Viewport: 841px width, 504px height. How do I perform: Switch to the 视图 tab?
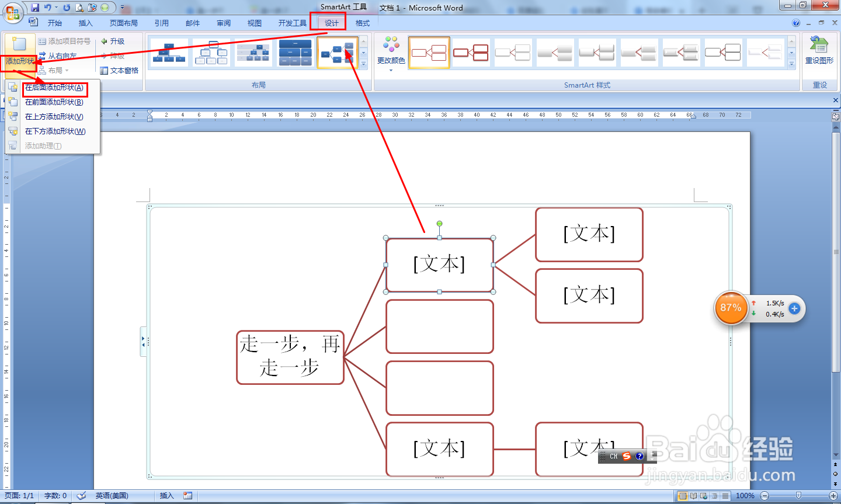coord(255,23)
